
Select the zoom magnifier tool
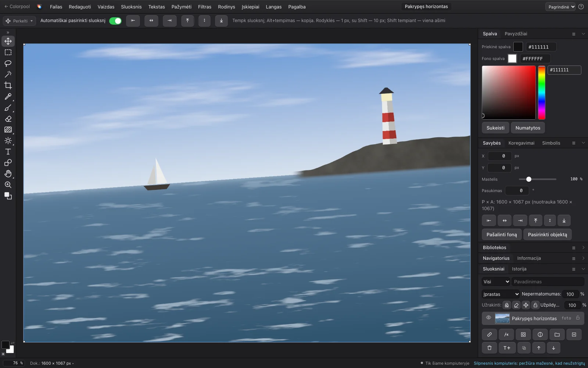tap(8, 185)
